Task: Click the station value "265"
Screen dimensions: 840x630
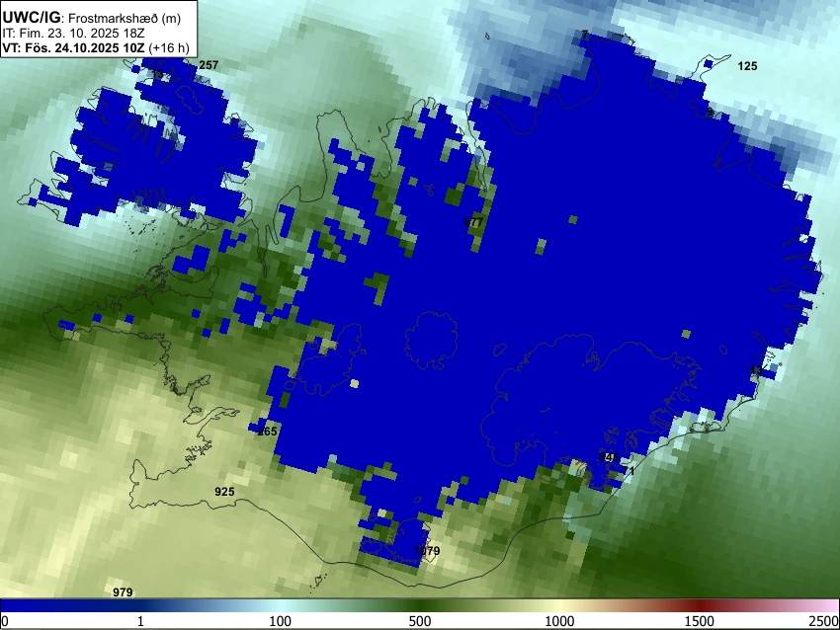Action: [x=268, y=432]
